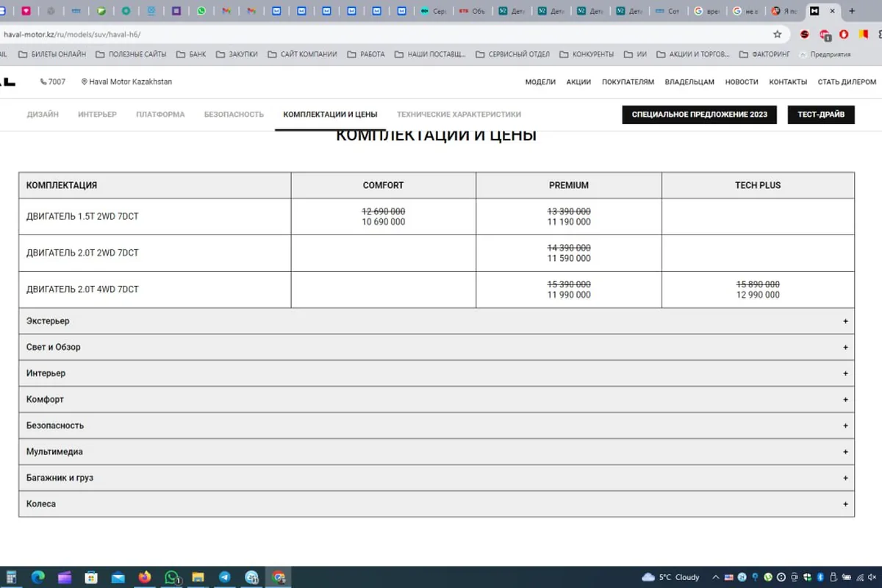Open the Opera extension icon in toolbar
Screen dimensions: 882x588
pos(844,35)
